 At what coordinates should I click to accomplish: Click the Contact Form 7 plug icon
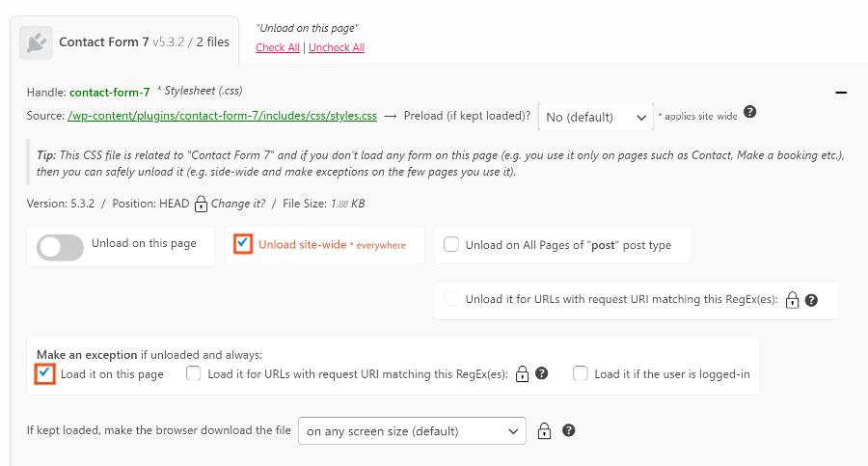pos(36,42)
